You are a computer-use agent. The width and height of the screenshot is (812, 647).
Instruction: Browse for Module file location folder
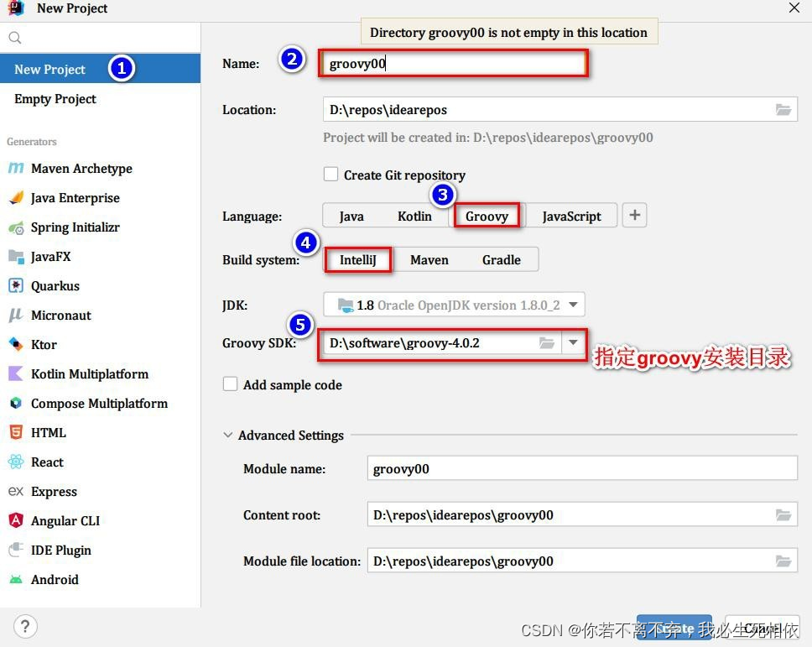coord(783,561)
